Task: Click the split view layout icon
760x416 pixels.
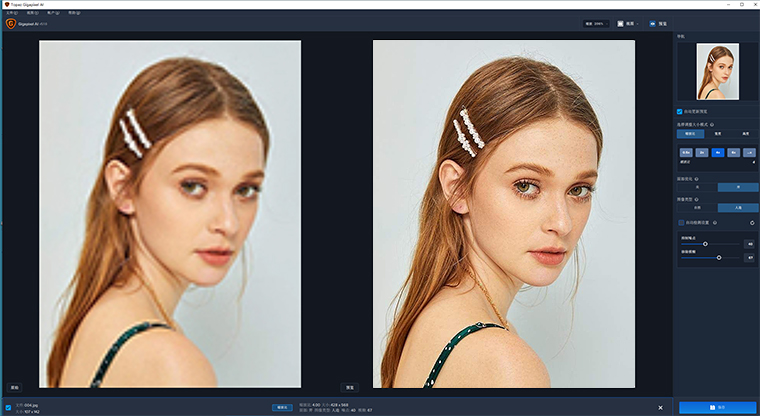Action: (622, 21)
